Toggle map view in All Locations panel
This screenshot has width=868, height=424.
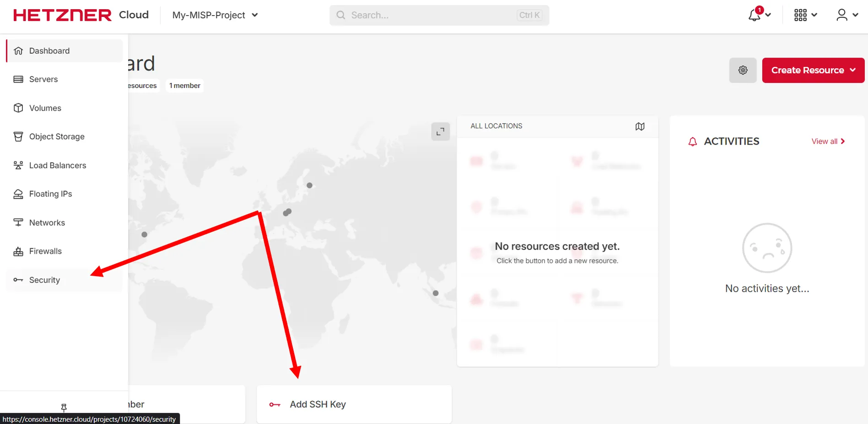pos(640,126)
